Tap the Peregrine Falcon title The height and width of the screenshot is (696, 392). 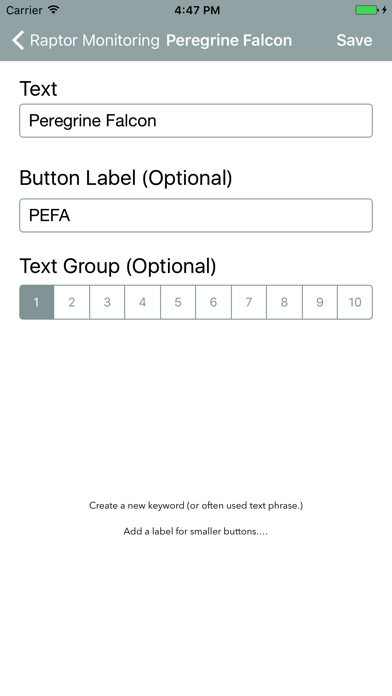229,40
